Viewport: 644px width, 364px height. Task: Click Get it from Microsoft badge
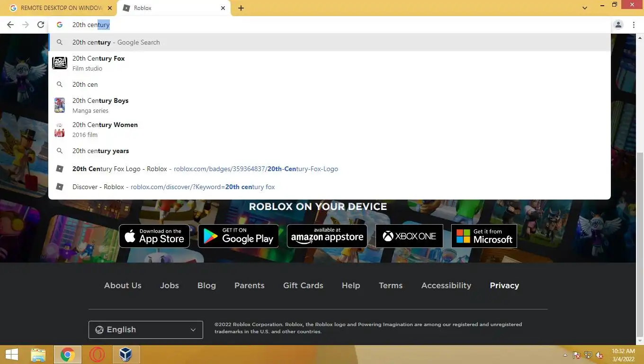[x=484, y=236]
